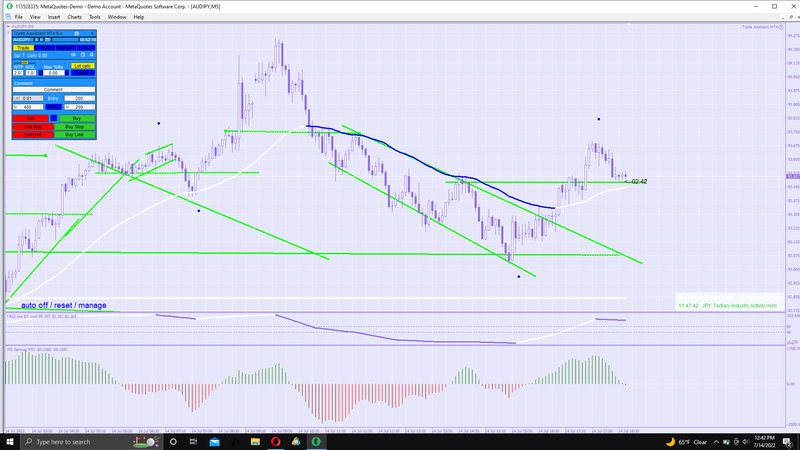Click the blue Price button
The width and height of the screenshot is (800, 450).
(54, 107)
